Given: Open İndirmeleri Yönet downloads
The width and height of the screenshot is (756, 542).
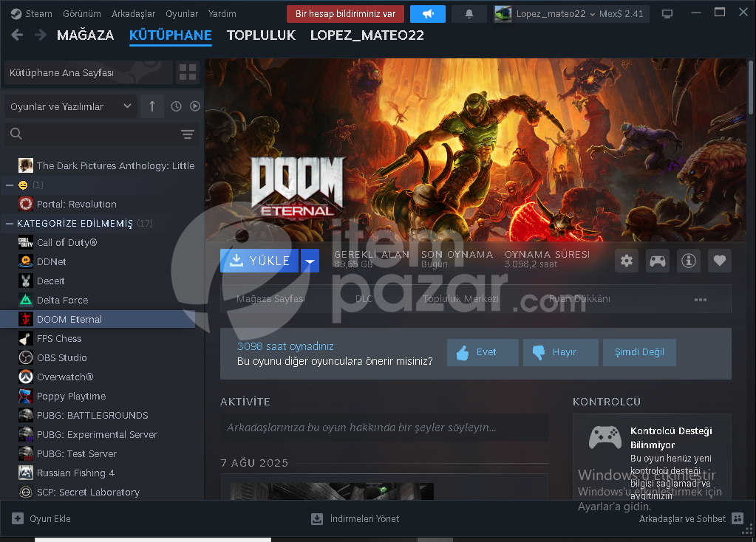Looking at the screenshot, I should [355, 519].
